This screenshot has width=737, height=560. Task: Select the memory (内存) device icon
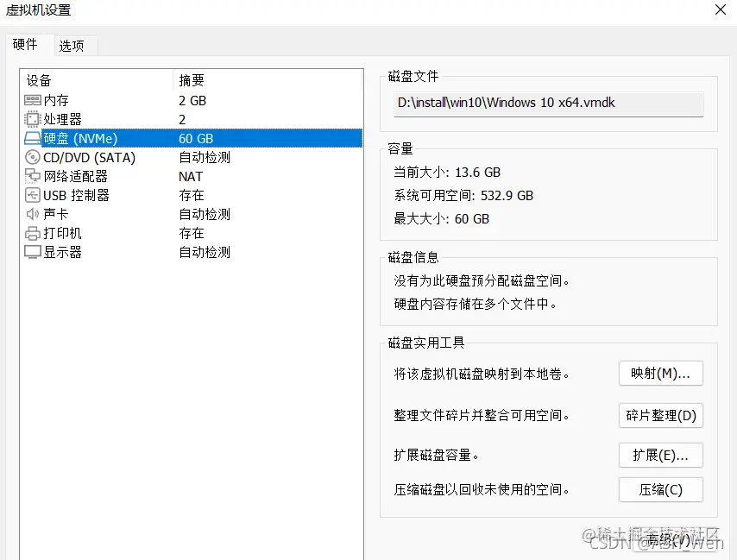point(33,100)
